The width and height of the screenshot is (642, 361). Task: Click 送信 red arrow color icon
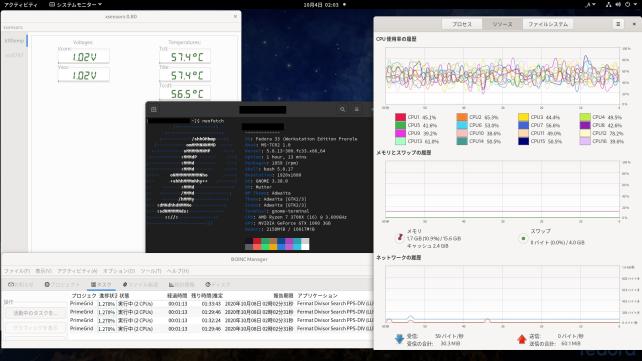pyautogui.click(x=522, y=339)
